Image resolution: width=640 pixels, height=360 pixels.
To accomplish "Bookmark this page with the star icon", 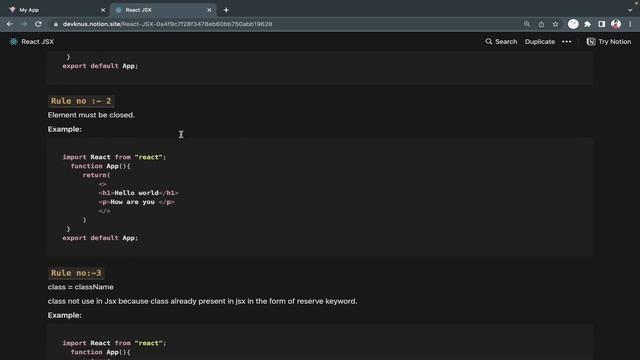I will 556,24.
